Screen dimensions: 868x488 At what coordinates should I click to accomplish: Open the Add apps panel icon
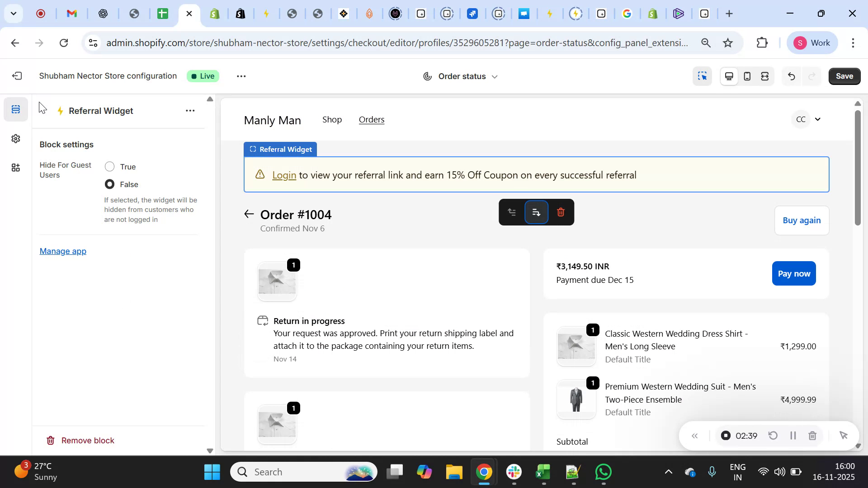(x=16, y=168)
